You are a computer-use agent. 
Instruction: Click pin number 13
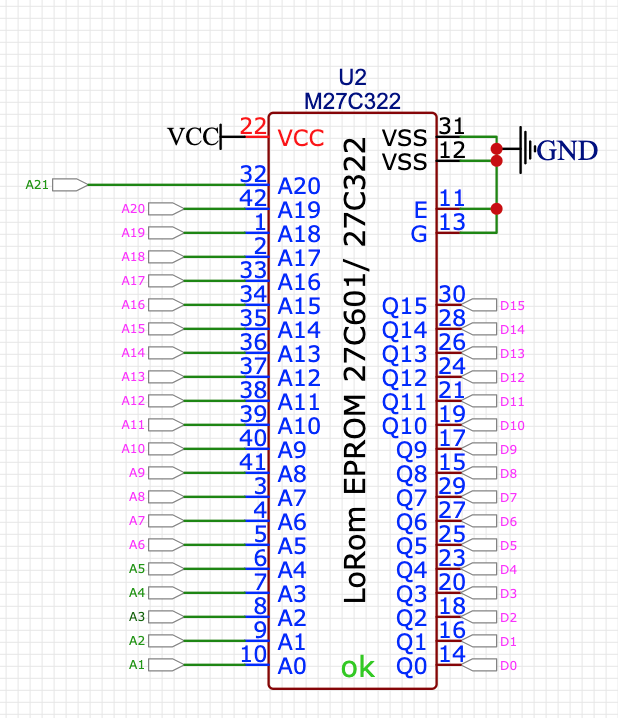[x=452, y=222]
